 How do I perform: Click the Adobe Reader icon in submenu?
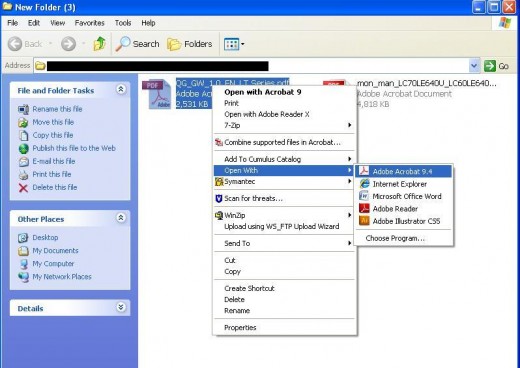[x=364, y=208]
